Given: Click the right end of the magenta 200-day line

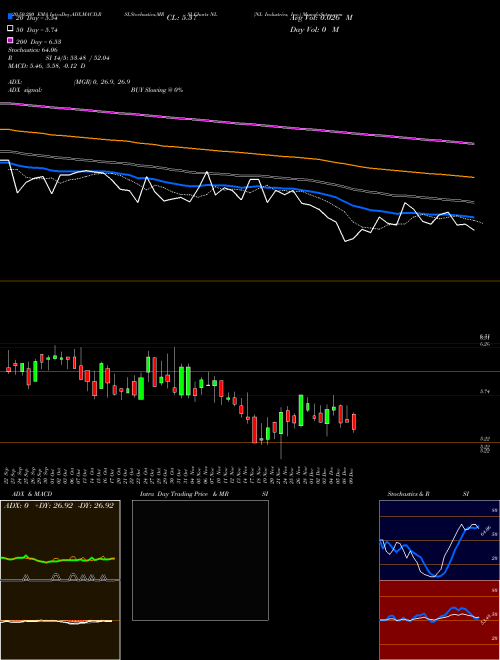Looking at the screenshot, I should 473,144.
